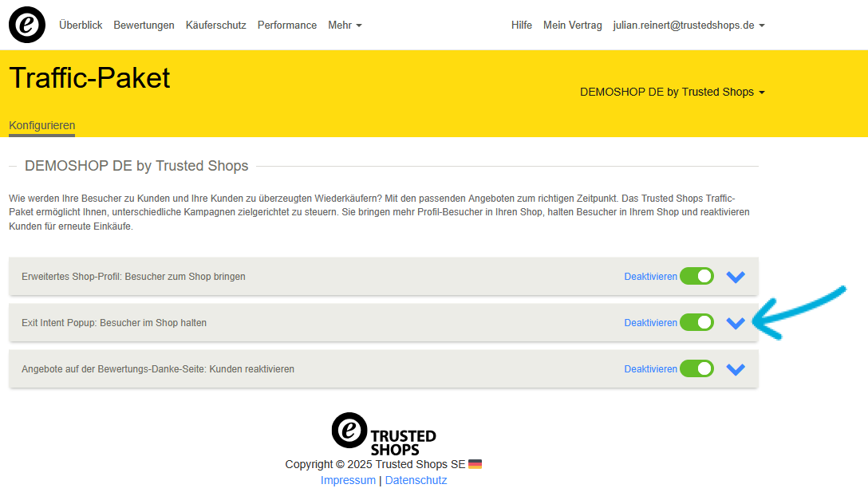Click the Trusted Shops footer logo
Viewport: 868px width, 504px height.
point(384,435)
